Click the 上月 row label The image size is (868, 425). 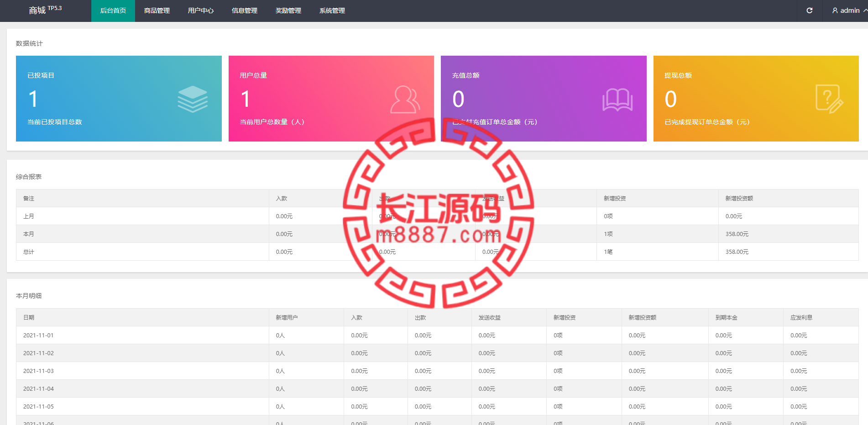coord(29,216)
